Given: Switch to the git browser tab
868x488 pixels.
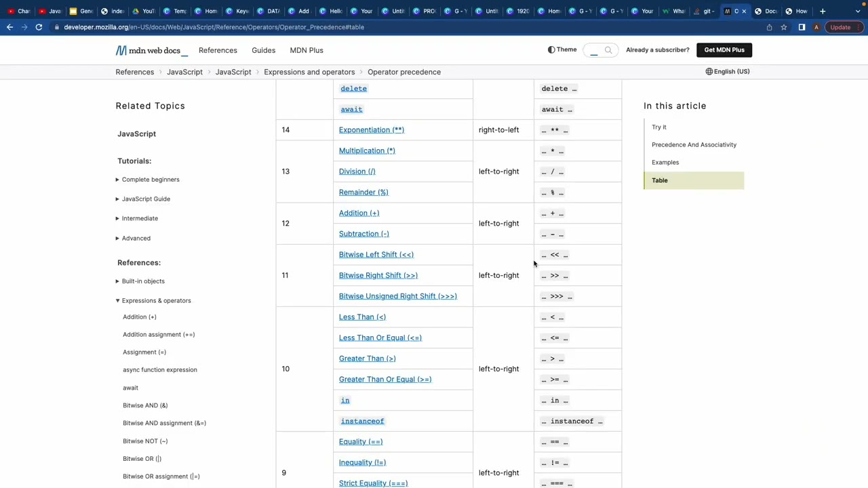Looking at the screenshot, I should click(x=705, y=11).
